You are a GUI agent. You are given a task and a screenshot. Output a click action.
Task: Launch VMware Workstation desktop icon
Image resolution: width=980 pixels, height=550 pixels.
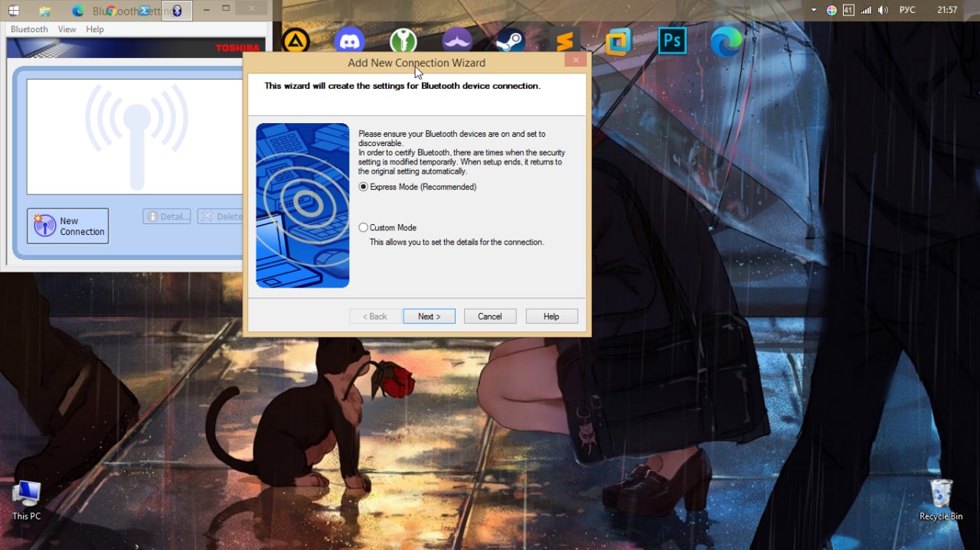[x=618, y=41]
